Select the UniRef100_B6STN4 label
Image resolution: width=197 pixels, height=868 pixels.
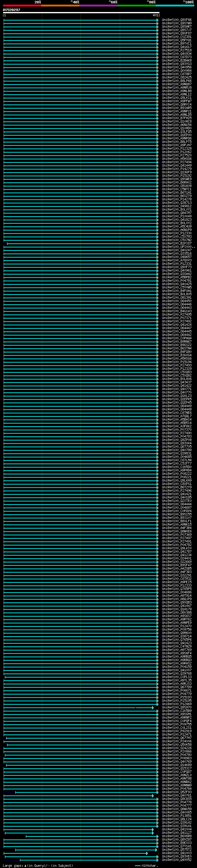click(177, 349)
